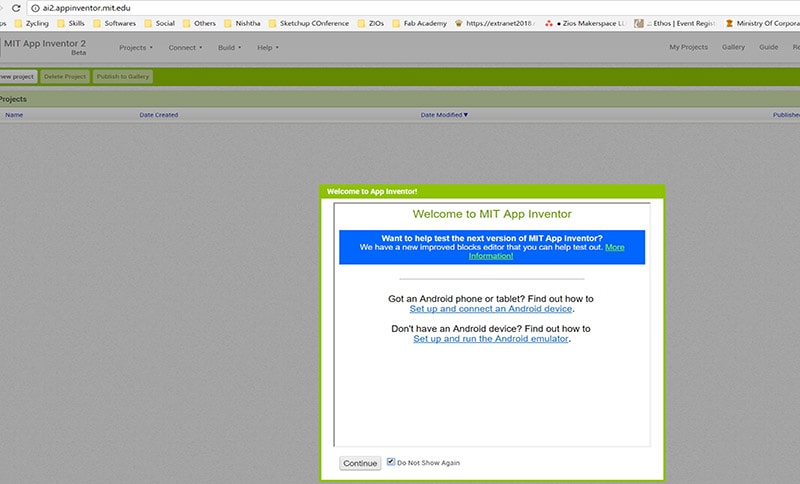Image resolution: width=800 pixels, height=484 pixels.
Task: Open Set up and run the Android emulator
Action: (x=491, y=339)
